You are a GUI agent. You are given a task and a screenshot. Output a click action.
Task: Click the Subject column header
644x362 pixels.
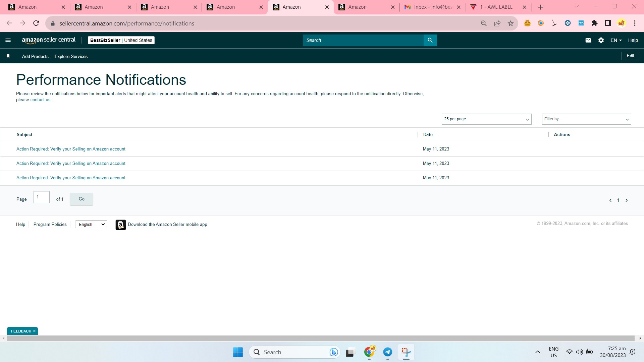pyautogui.click(x=24, y=135)
